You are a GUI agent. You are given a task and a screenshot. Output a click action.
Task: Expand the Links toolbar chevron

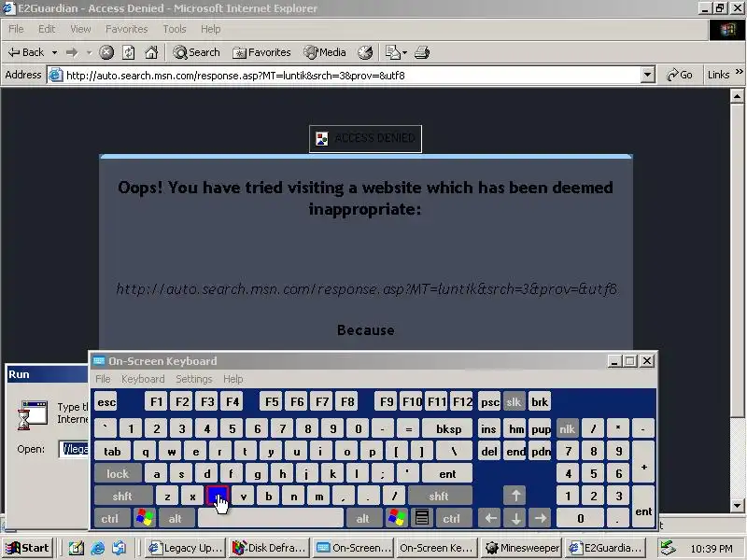point(739,72)
